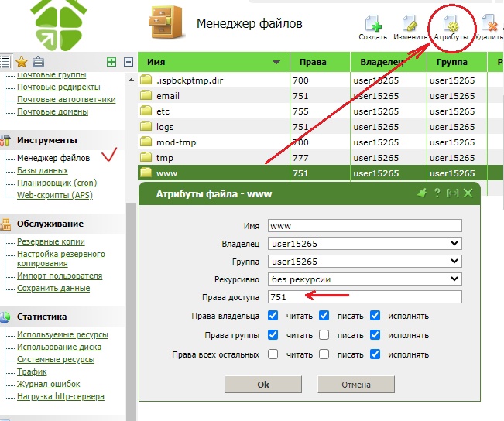Screen dimensions: 504x421
Task: Confirm with the Ok button
Action: pos(263,385)
